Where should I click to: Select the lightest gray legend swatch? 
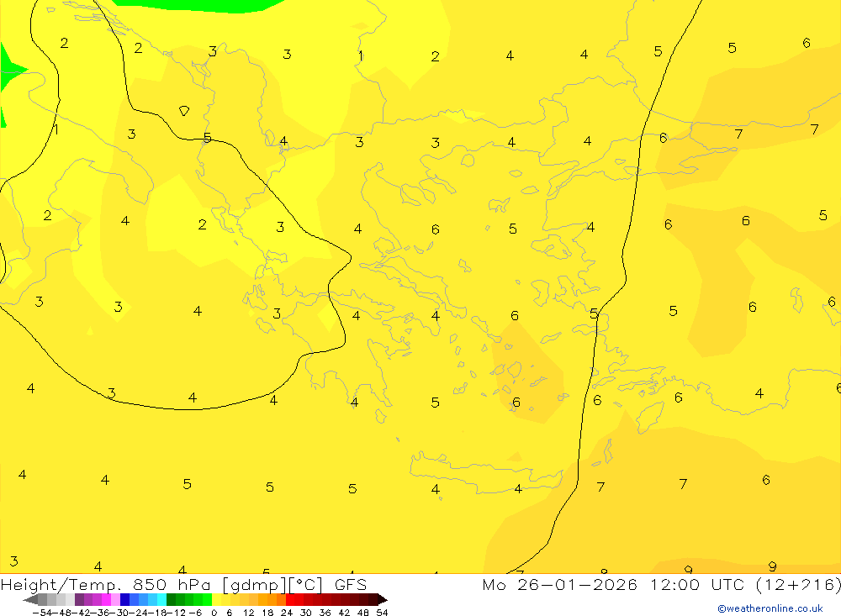click(70, 599)
